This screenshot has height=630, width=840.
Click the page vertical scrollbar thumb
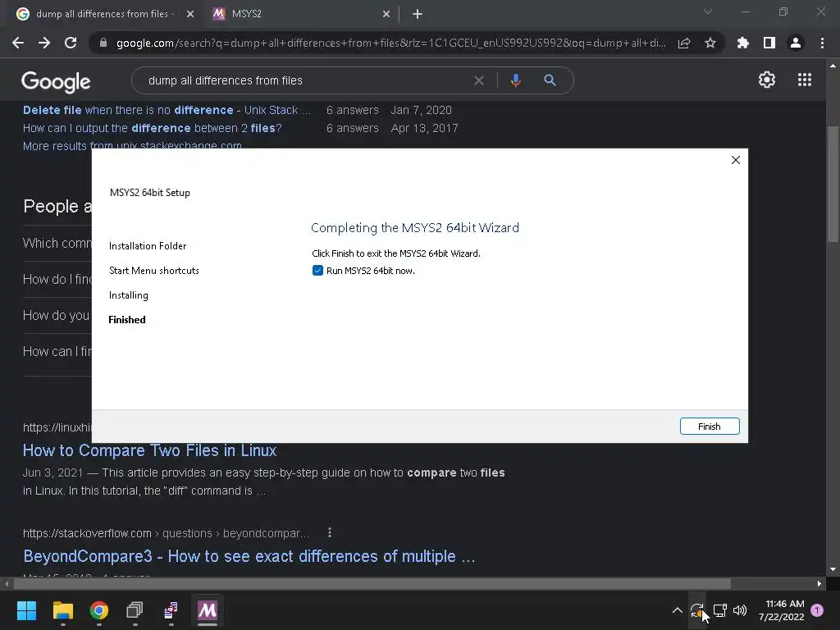(x=833, y=183)
